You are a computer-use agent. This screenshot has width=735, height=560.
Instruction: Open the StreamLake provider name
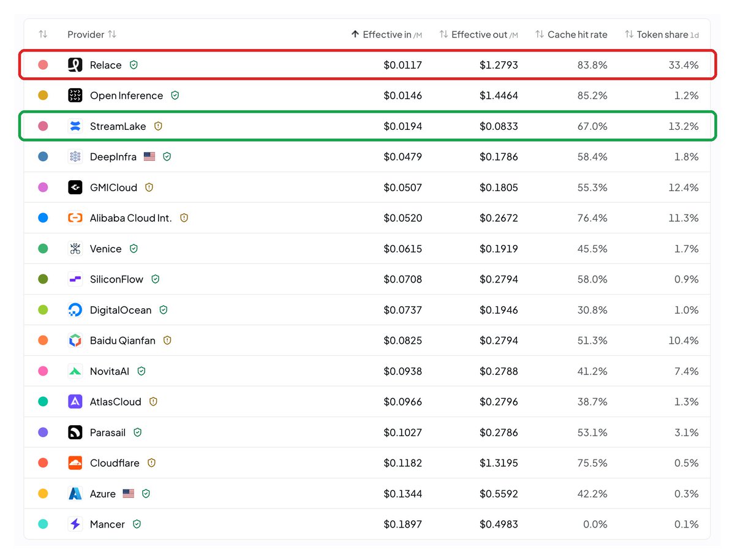[118, 126]
